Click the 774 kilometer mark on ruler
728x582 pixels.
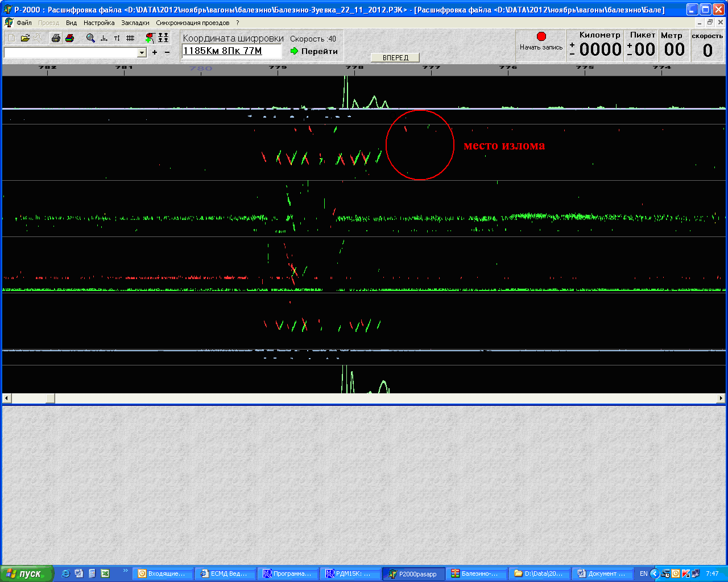pyautogui.click(x=662, y=67)
